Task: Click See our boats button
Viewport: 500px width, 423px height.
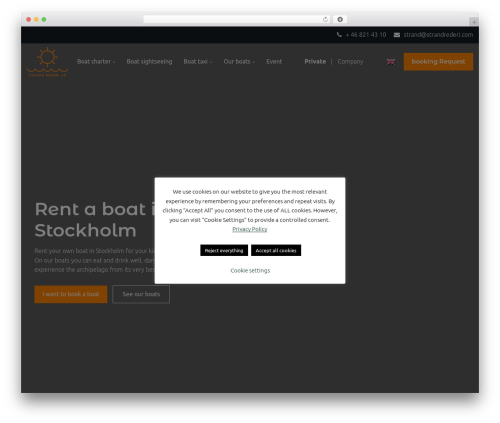Action: 141,294
